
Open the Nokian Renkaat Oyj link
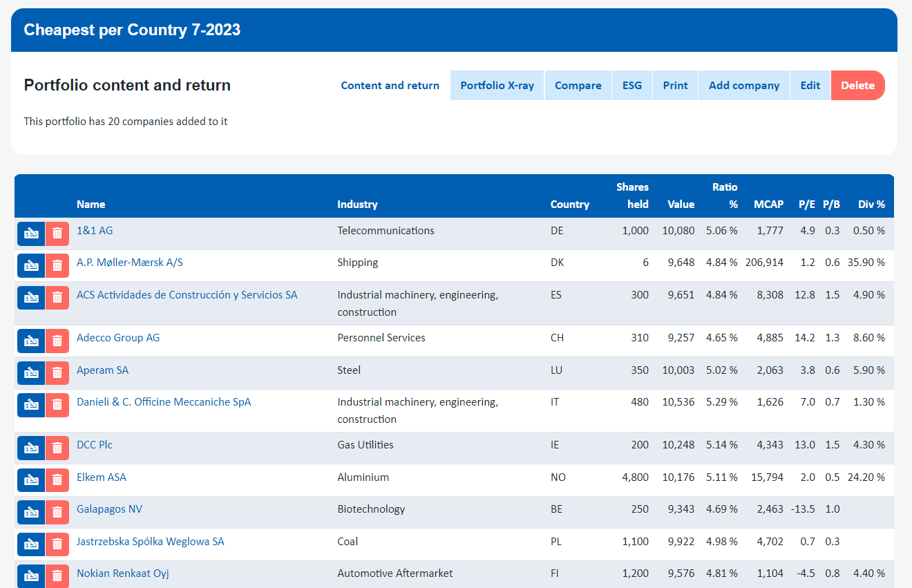pos(123,573)
